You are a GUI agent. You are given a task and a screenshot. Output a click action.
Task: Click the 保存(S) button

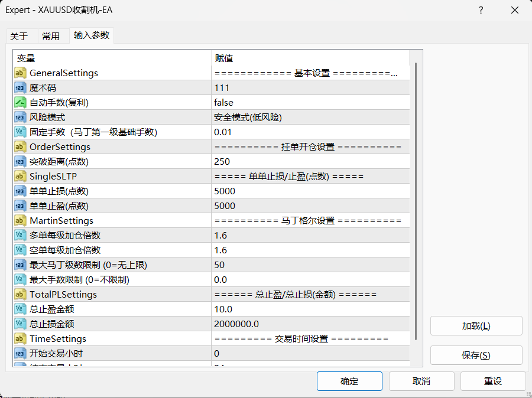(476, 355)
